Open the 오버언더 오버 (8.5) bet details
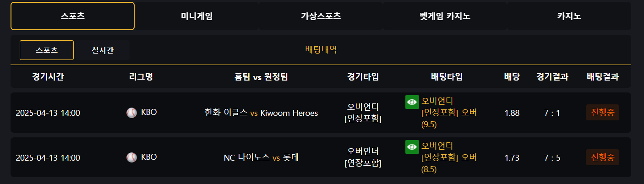The height and width of the screenshot is (184, 644). (x=449, y=157)
